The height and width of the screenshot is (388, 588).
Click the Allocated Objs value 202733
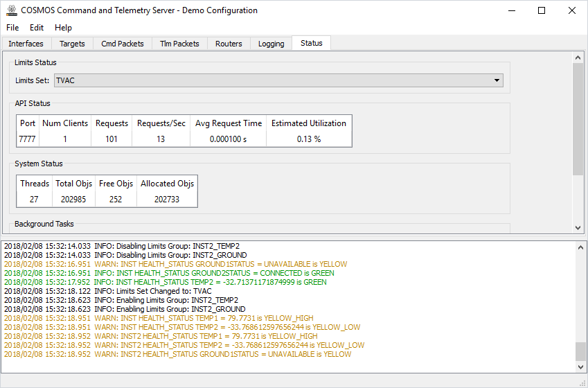pyautogui.click(x=167, y=200)
